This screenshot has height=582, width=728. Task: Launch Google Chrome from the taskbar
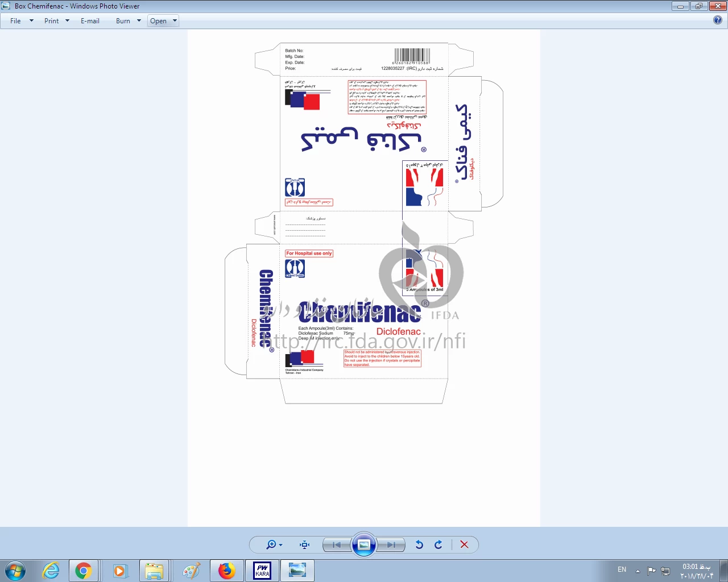[84, 571]
